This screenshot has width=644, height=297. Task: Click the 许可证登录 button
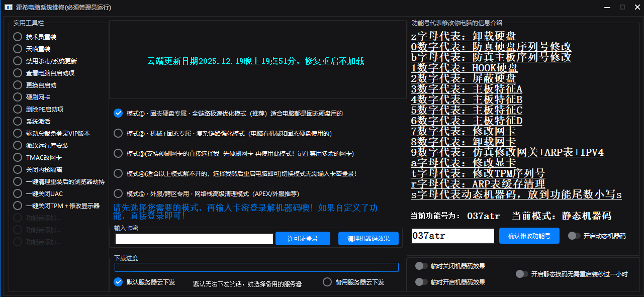point(303,238)
